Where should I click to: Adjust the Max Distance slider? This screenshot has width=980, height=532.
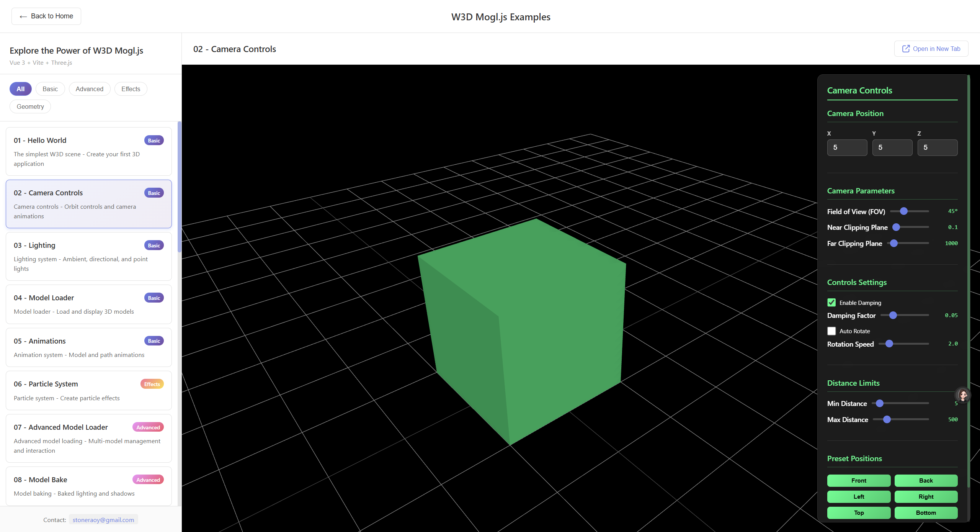point(901,419)
